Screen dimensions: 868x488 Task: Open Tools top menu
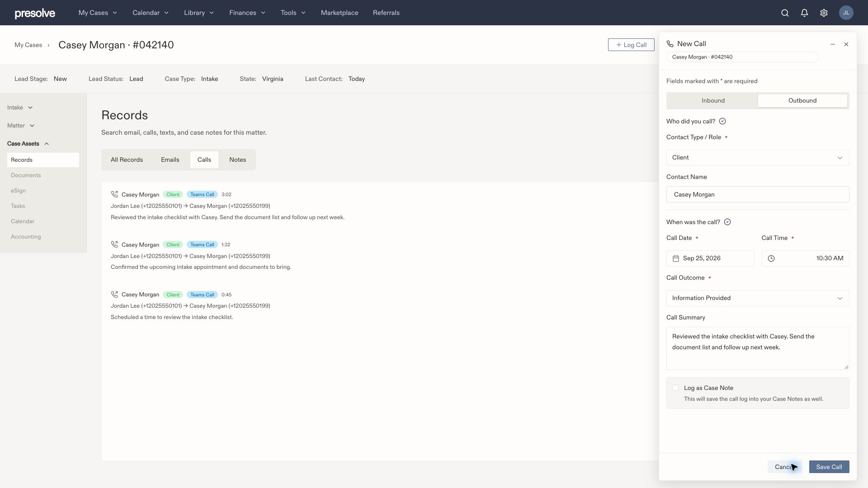(293, 13)
